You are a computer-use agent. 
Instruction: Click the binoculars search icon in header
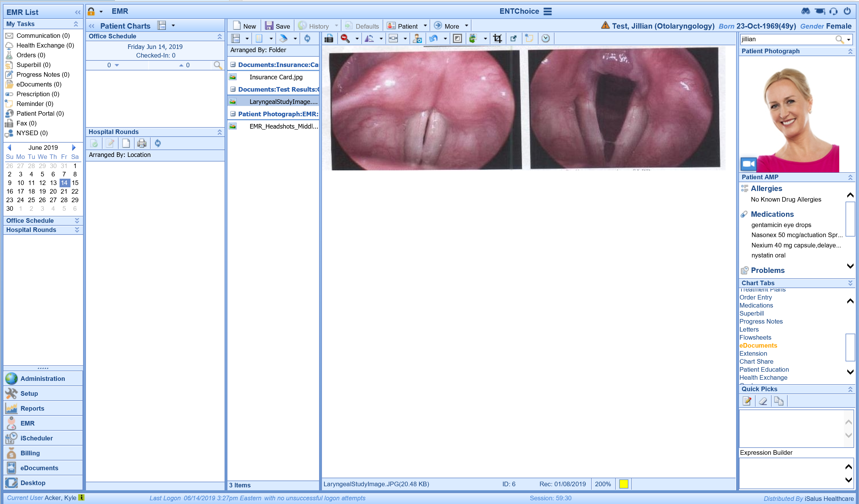coord(805,11)
